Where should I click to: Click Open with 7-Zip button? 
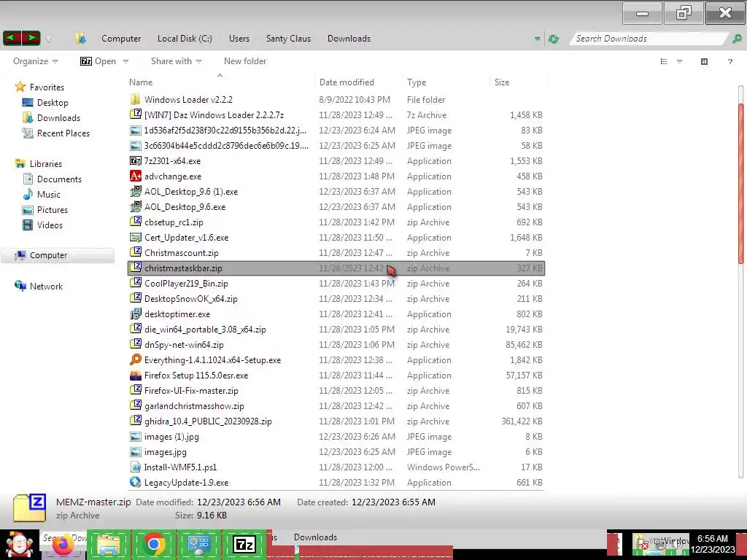98,61
